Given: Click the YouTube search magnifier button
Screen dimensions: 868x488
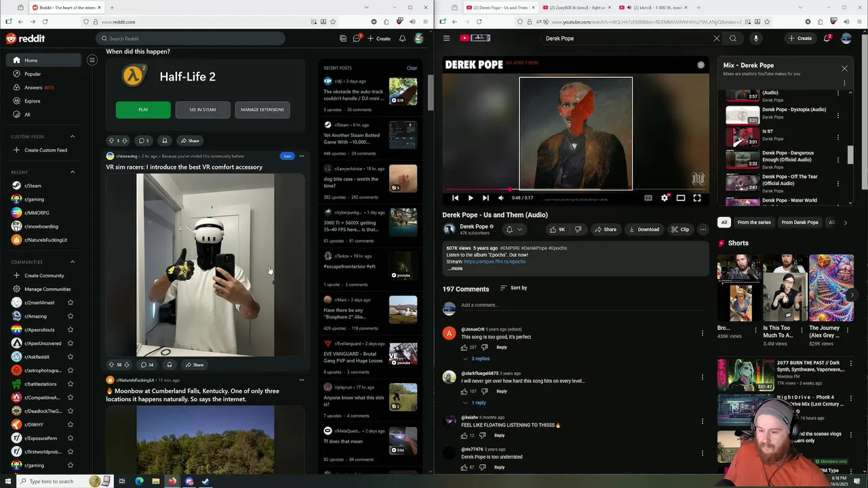Looking at the screenshot, I should [x=733, y=38].
